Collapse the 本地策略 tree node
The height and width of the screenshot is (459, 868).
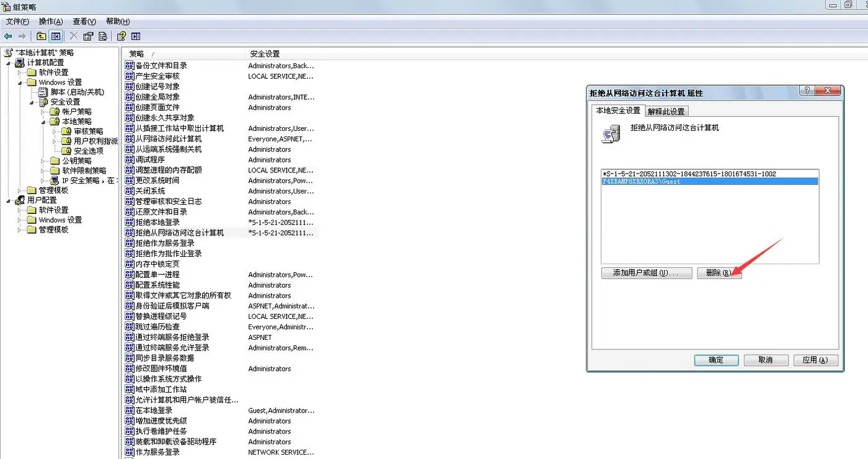click(44, 122)
